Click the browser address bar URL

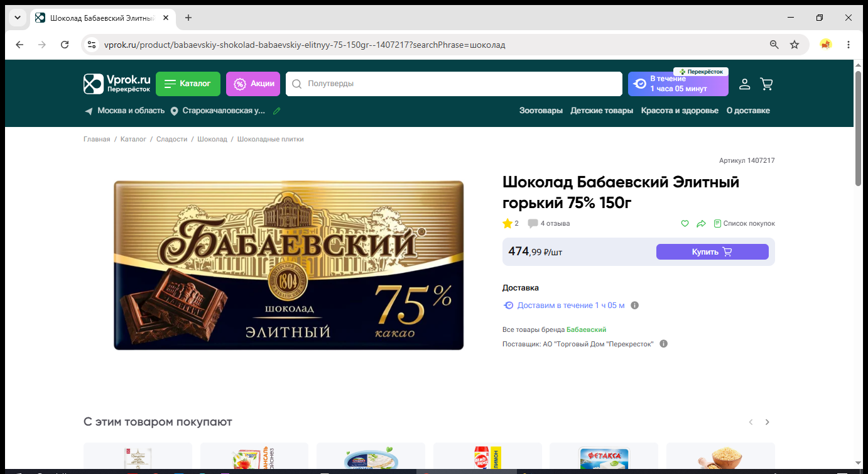coord(305,45)
